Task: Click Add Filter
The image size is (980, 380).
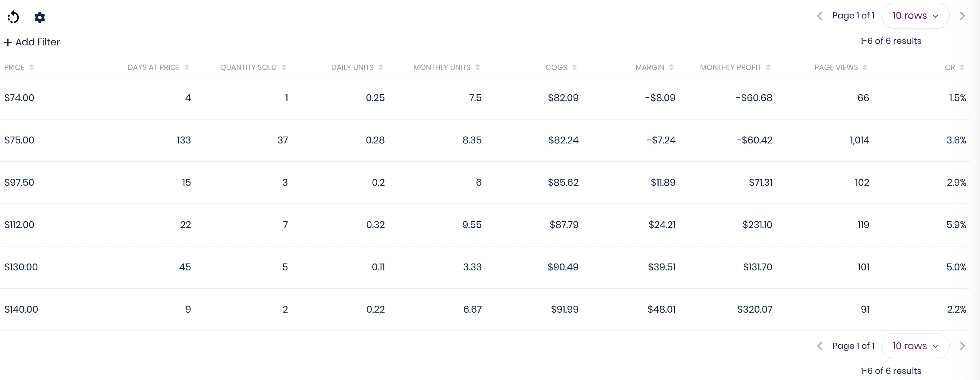Action: coord(32,42)
